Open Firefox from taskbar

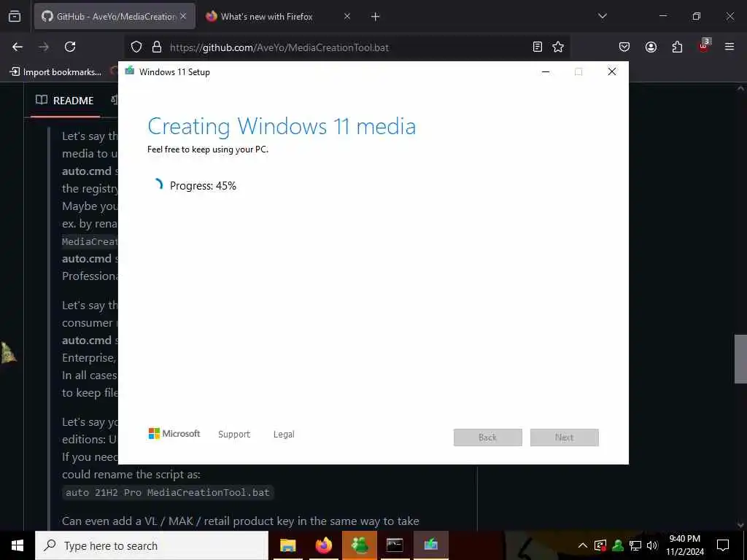click(x=323, y=545)
